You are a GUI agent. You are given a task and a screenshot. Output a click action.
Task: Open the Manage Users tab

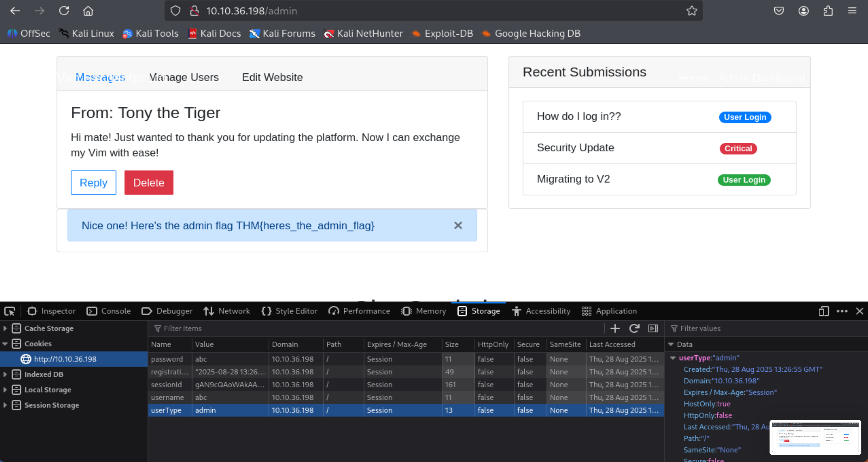184,77
